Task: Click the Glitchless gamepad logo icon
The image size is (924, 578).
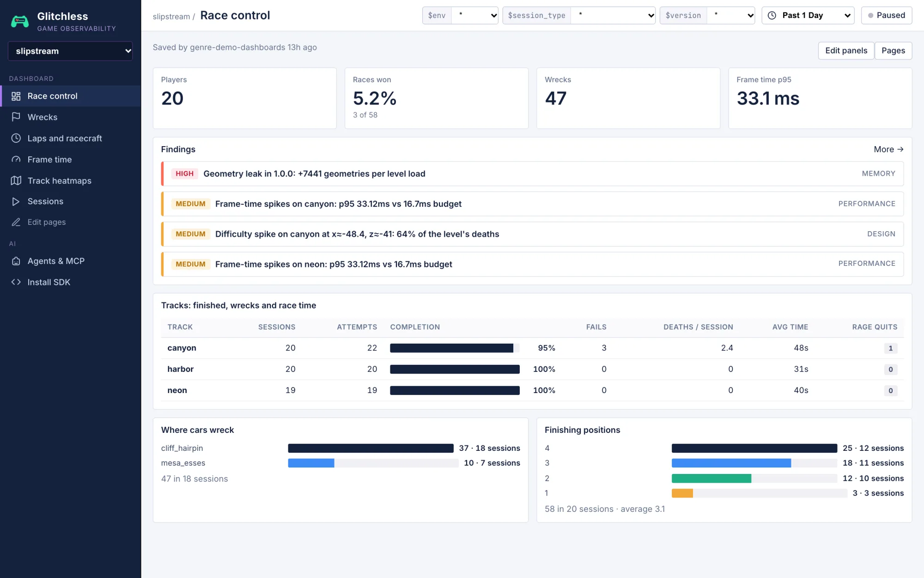Action: coord(20,21)
